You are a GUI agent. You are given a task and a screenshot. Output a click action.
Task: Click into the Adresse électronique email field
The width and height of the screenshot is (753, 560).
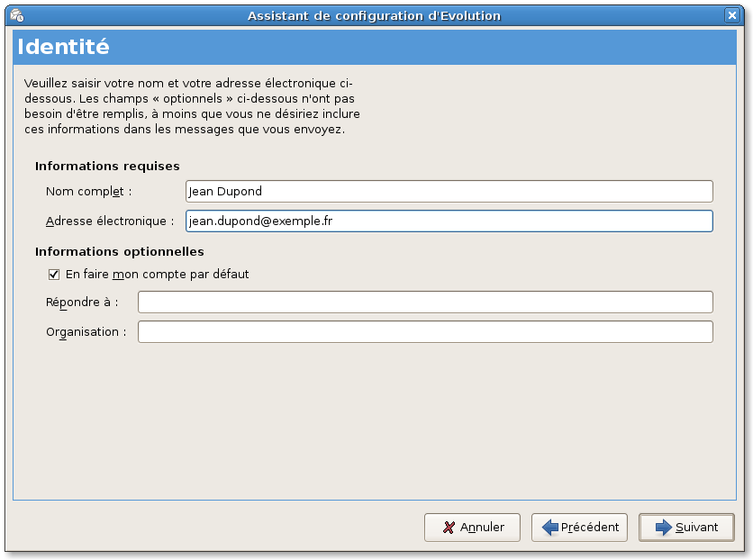point(449,221)
